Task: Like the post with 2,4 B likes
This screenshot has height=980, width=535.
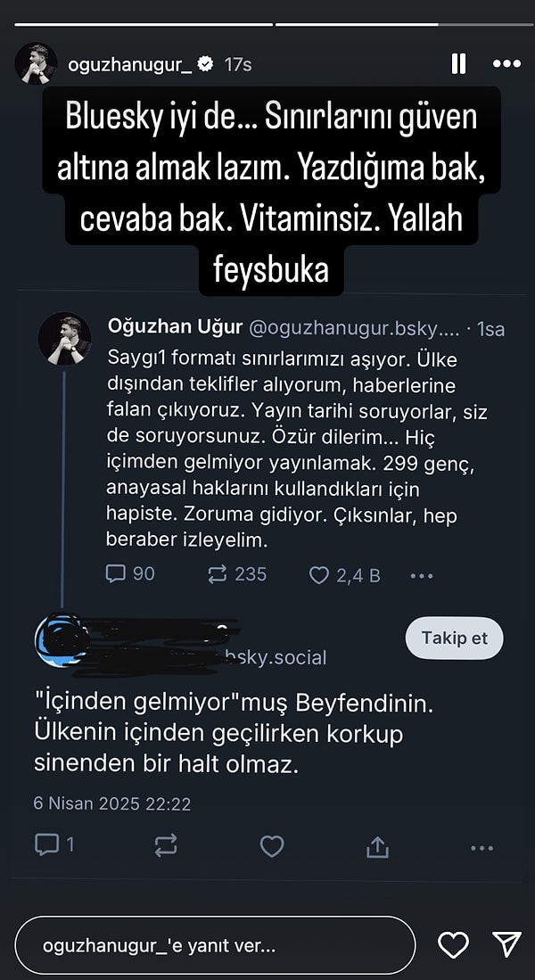Action: pyautogui.click(x=319, y=575)
